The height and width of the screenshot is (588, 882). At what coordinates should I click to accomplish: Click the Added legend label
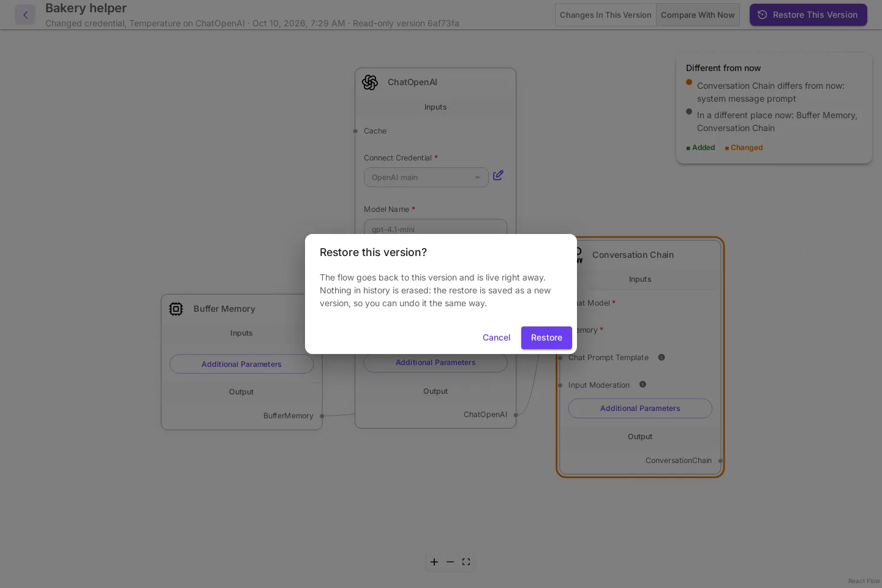tap(703, 148)
